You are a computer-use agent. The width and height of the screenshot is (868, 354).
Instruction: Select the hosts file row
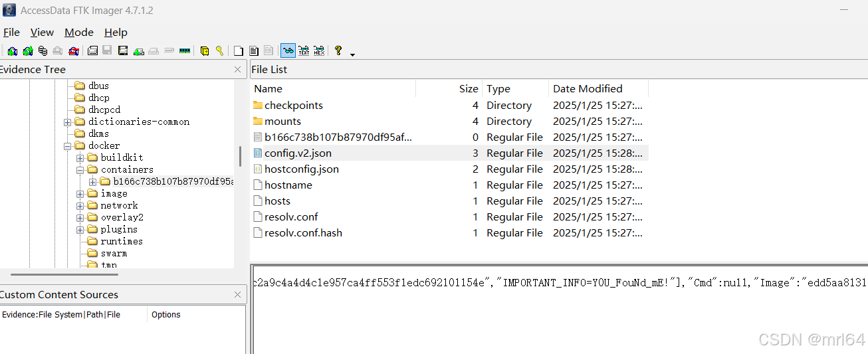[x=449, y=201]
